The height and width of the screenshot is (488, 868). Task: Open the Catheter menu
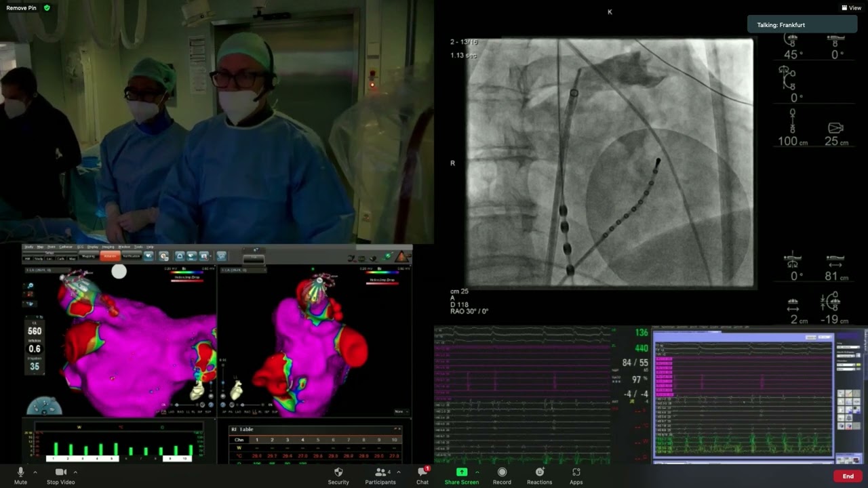pyautogui.click(x=66, y=247)
